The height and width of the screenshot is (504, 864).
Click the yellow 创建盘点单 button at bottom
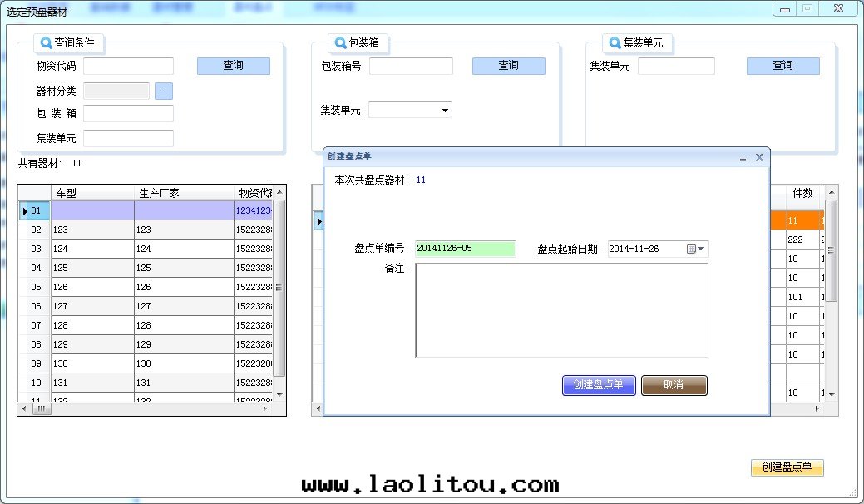[787, 467]
